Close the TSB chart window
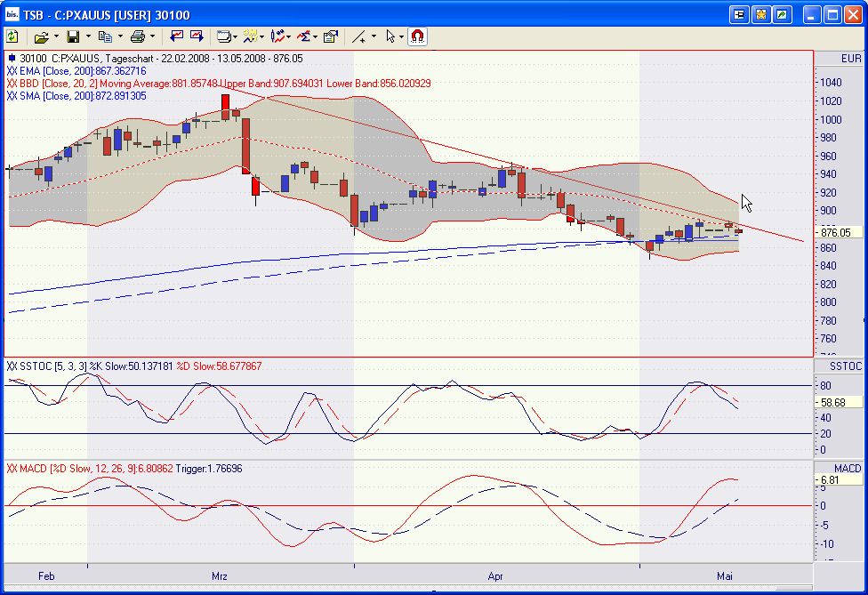868x595 pixels. click(853, 15)
